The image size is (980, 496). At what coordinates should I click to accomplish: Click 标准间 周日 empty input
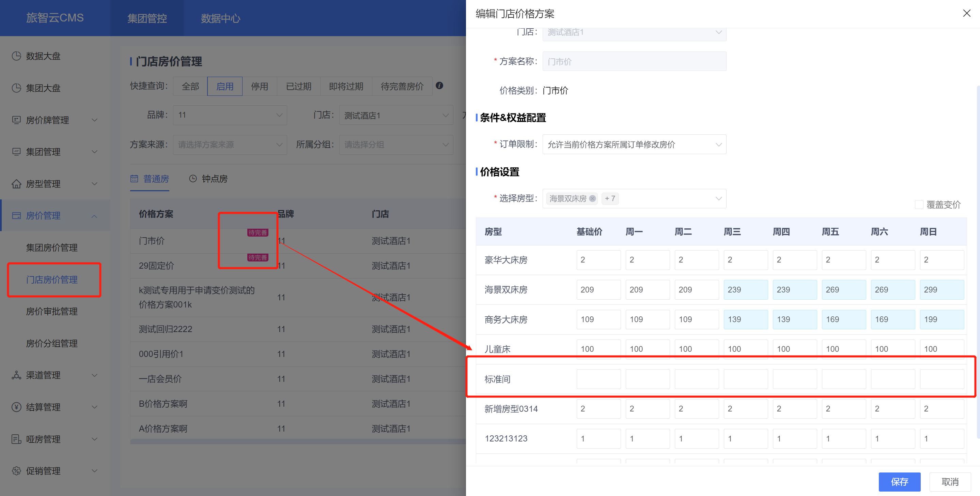coord(942,379)
